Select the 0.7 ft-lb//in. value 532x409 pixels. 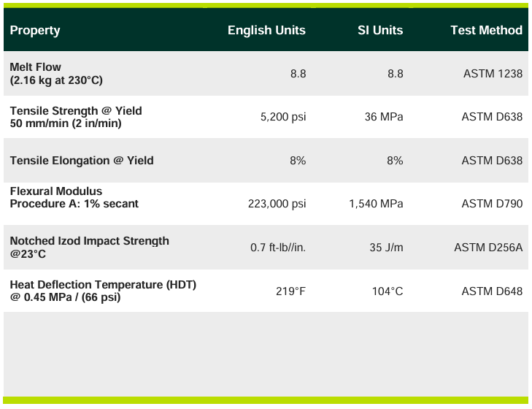click(278, 248)
